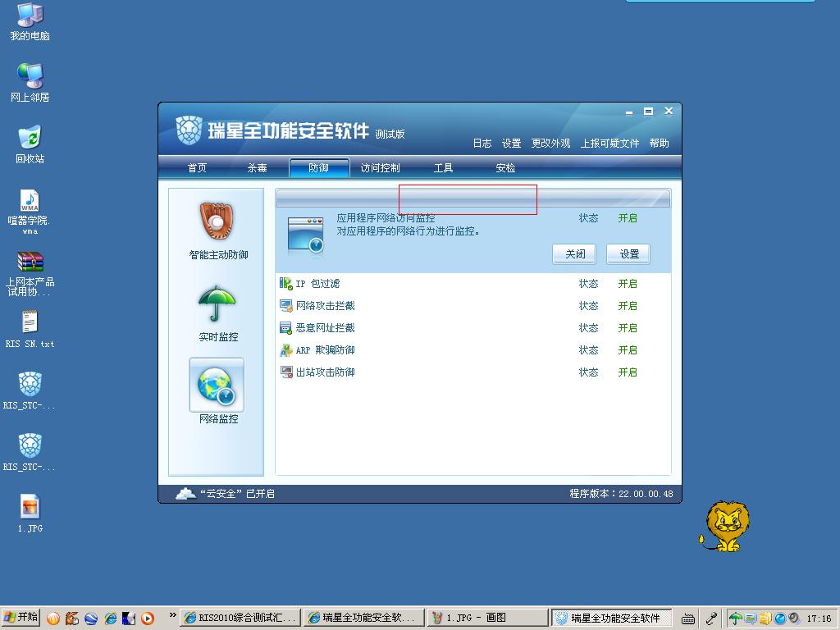Open 上报可疑文件 menu item
840x630 pixels.
click(609, 143)
